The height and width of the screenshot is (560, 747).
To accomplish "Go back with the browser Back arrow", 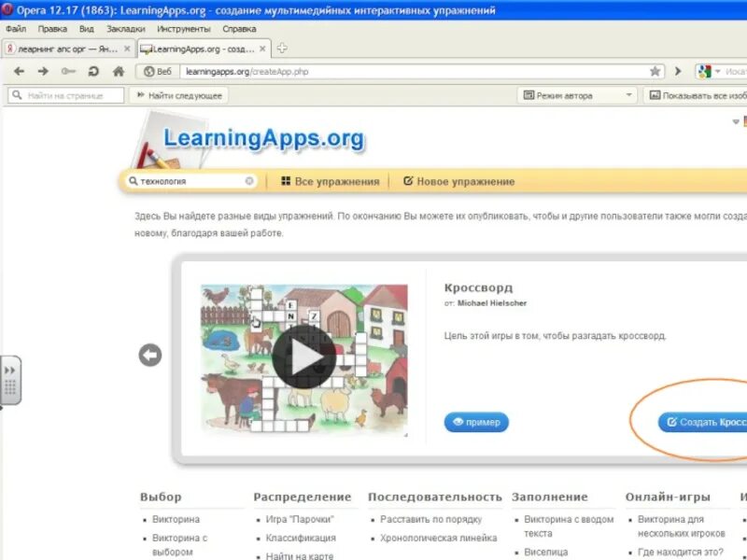I will tap(19, 72).
